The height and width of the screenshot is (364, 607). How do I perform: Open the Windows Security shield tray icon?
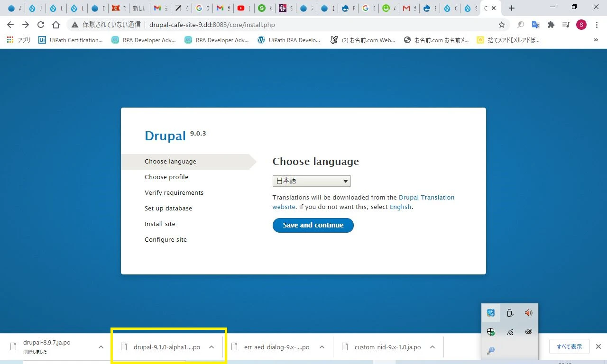pos(491,332)
